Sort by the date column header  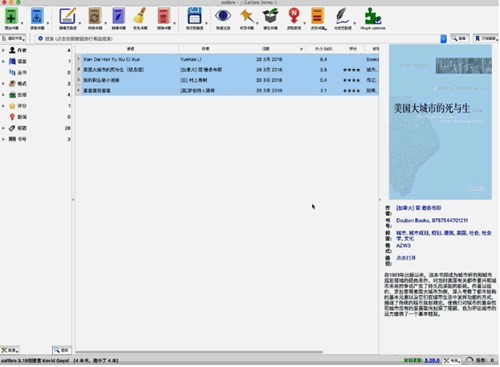coord(266,49)
